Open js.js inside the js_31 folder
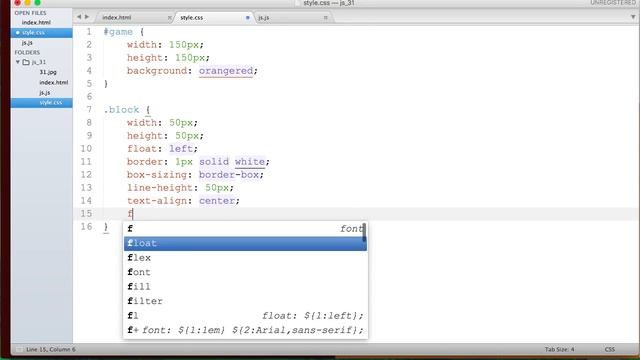The width and height of the screenshot is (640, 360). pyautogui.click(x=44, y=93)
